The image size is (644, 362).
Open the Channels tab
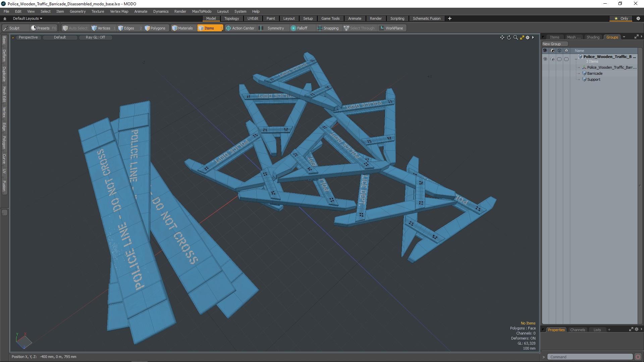point(577,330)
